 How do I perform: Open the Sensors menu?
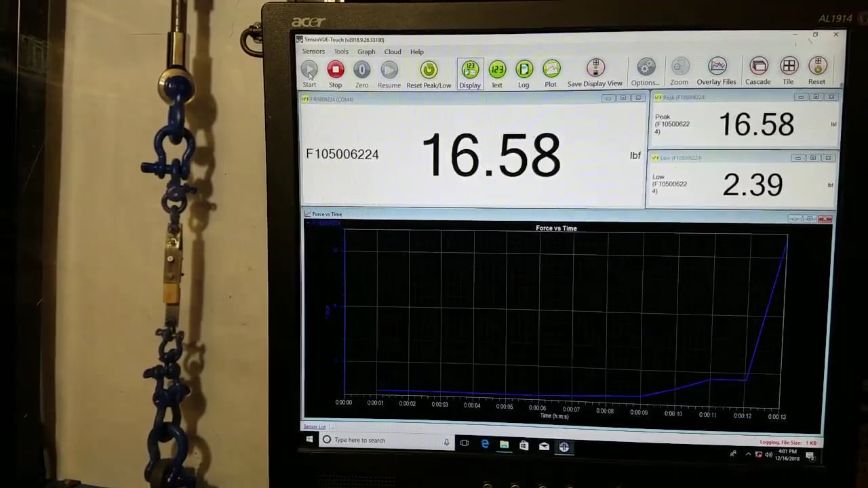point(313,52)
